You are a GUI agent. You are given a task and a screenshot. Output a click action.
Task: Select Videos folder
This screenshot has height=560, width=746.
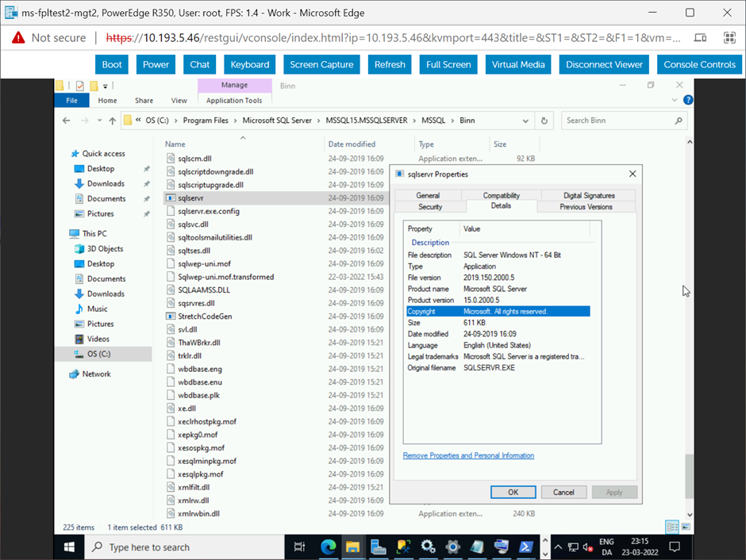(98, 339)
